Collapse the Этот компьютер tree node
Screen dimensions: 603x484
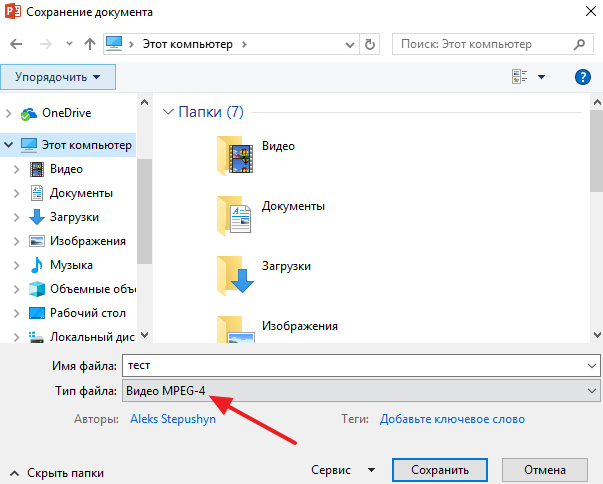(9, 145)
